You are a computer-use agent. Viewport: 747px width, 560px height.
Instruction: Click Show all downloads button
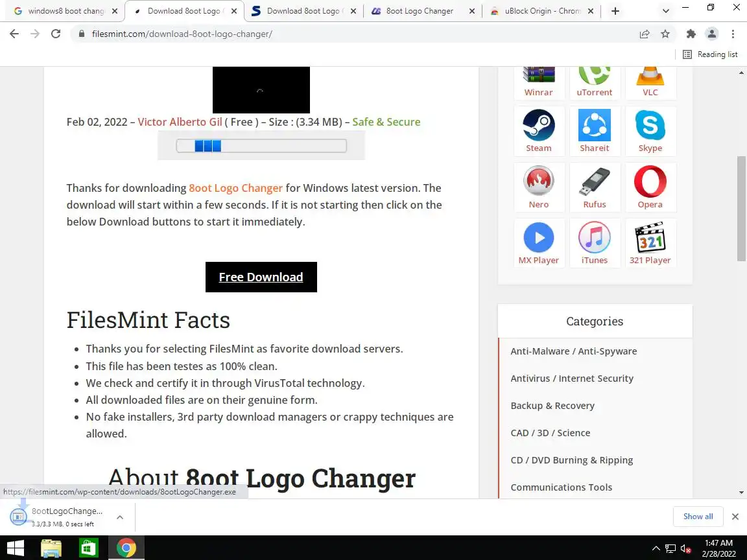tap(698, 517)
